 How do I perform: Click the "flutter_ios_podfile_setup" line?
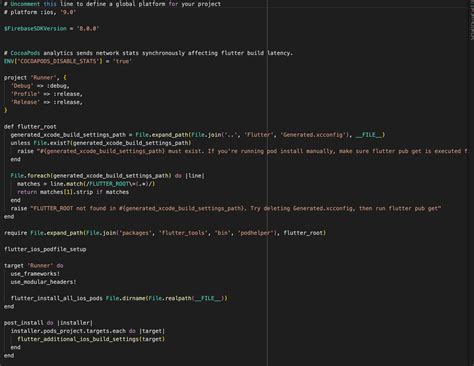click(45, 249)
